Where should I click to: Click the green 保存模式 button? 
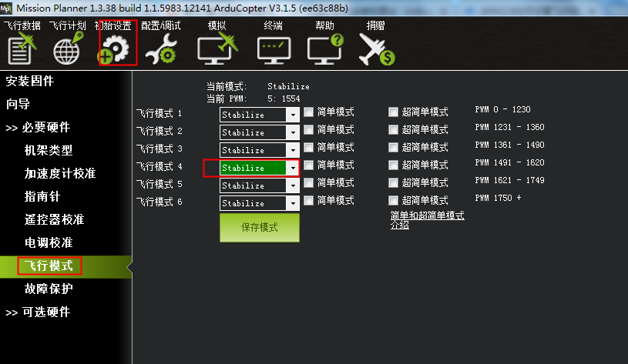[260, 228]
